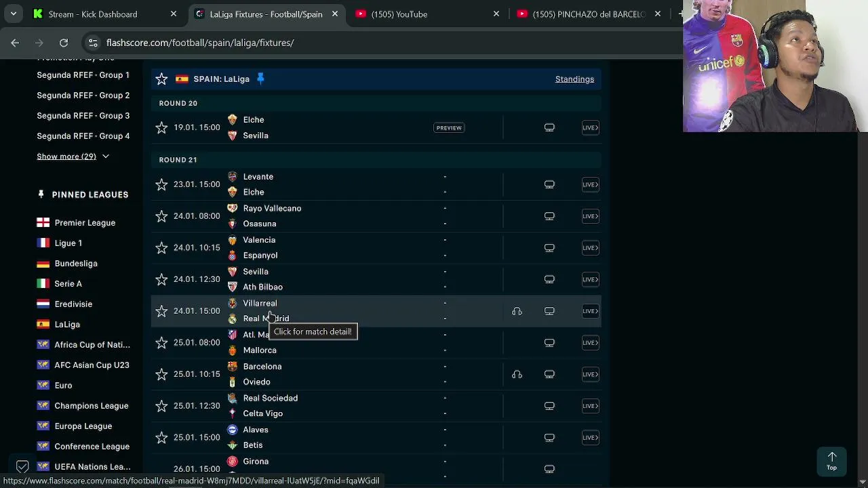
Task: Open Segunda RFEF - Group 3
Action: 83,116
